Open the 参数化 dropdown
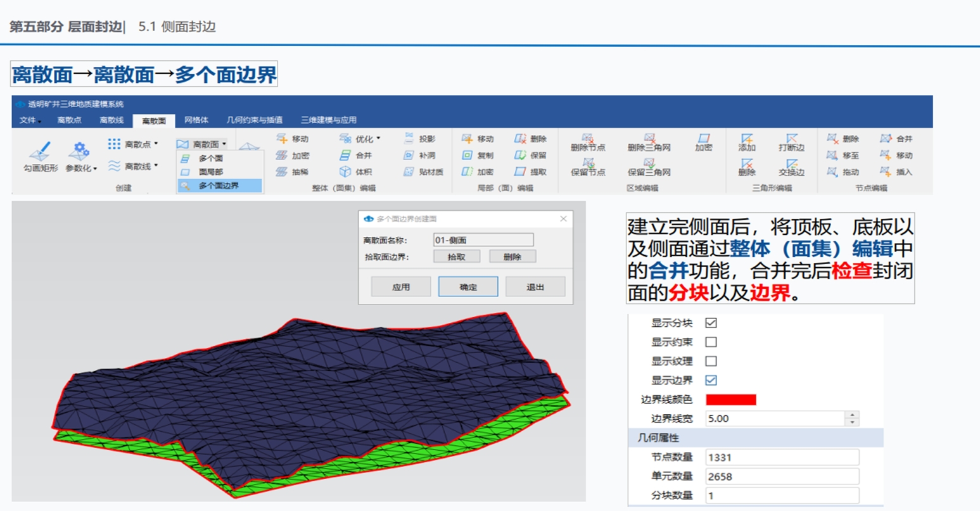Screen dimensions: 980x511 [95, 168]
